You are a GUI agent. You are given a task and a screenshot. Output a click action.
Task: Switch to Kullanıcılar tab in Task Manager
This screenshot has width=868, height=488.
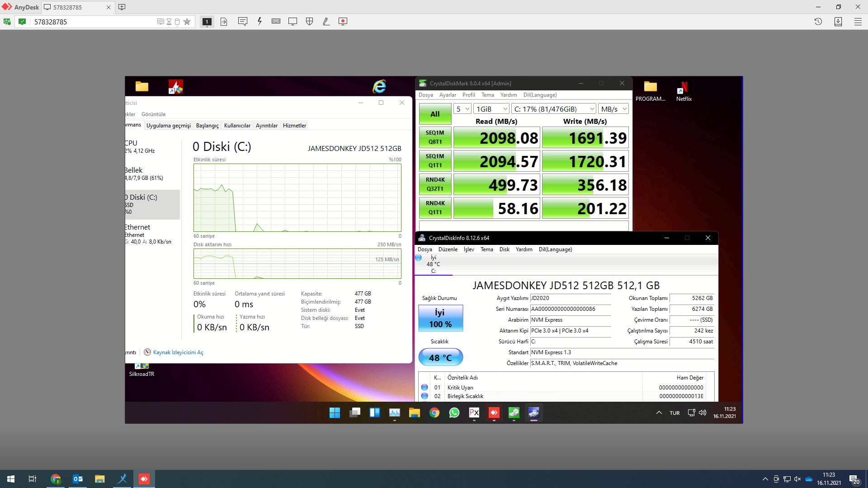237,126
